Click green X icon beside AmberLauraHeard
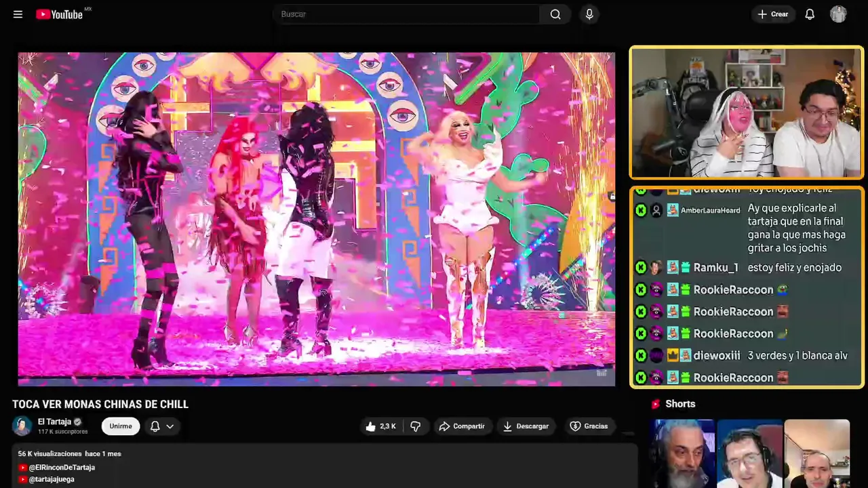Image resolution: width=868 pixels, height=488 pixels. [641, 211]
